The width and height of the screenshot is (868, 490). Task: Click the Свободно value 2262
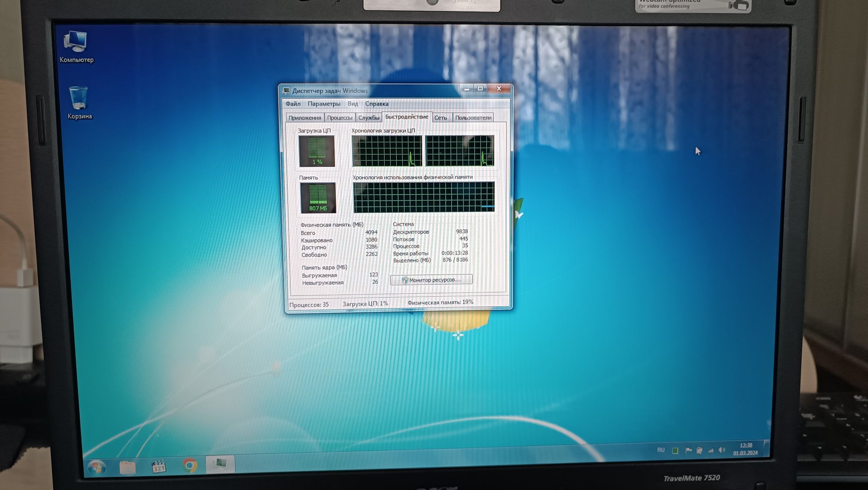click(372, 254)
